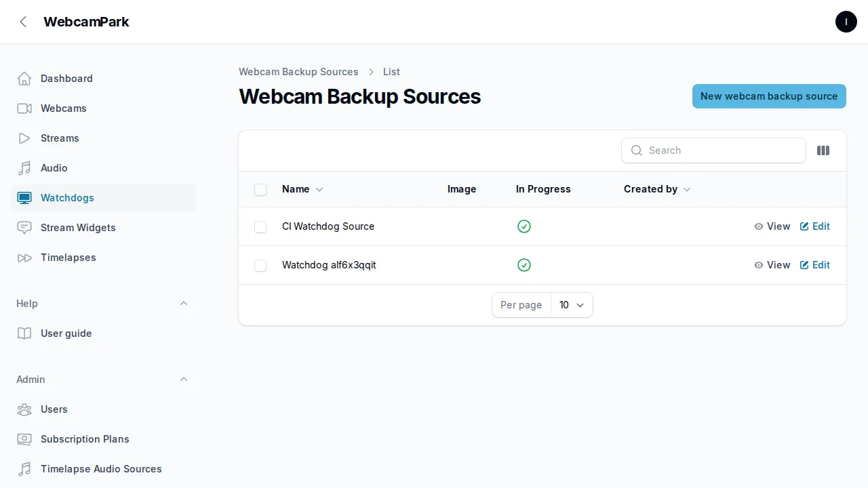Click the CI Watchdog Source name cell
The width and height of the screenshot is (868, 488).
tap(328, 226)
